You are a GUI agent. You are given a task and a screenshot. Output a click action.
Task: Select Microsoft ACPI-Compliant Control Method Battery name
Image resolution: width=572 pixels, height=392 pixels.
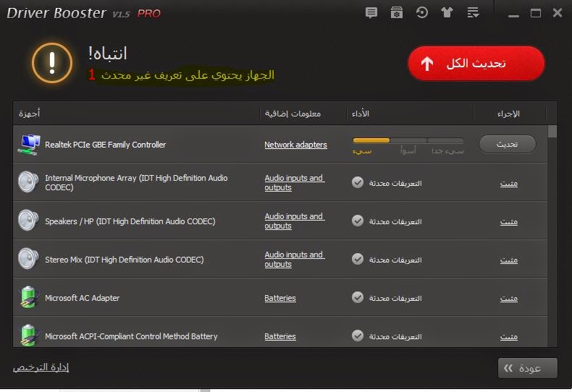coord(131,336)
